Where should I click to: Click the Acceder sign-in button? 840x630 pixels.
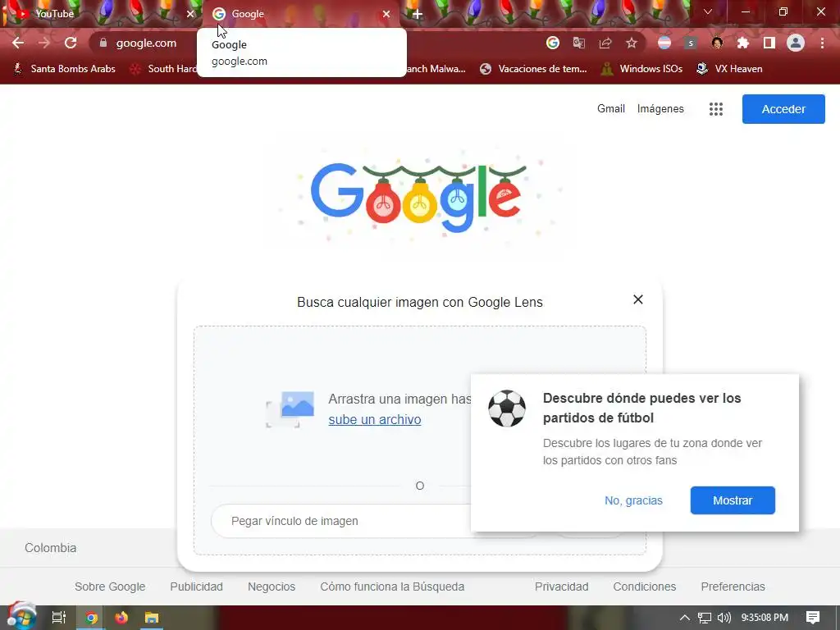coord(783,109)
